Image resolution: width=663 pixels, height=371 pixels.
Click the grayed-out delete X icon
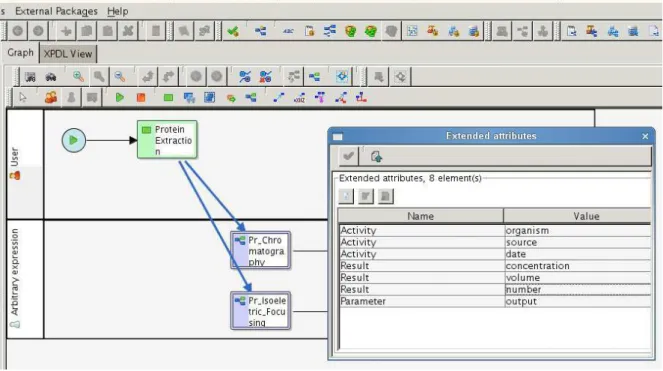(128, 31)
